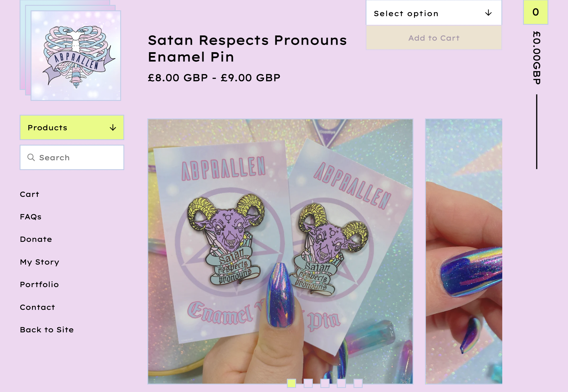Open the Donate page
This screenshot has height=392, width=568.
pyautogui.click(x=36, y=239)
